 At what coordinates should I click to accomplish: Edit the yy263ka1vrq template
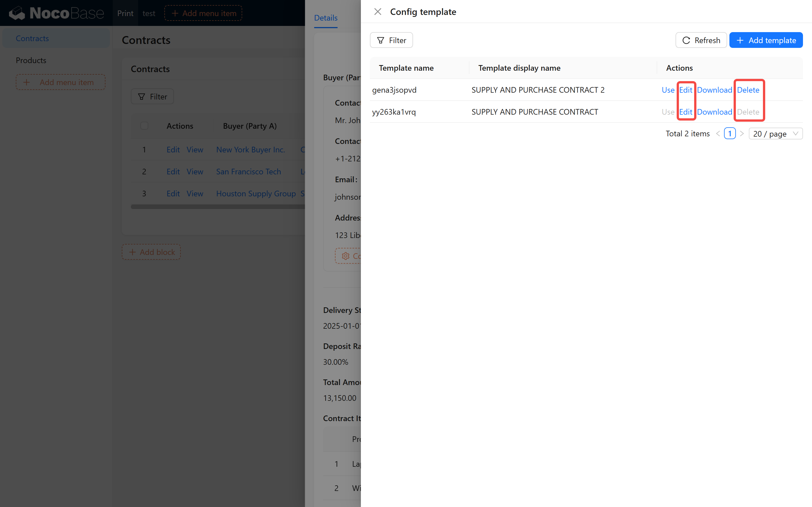pyautogui.click(x=685, y=112)
